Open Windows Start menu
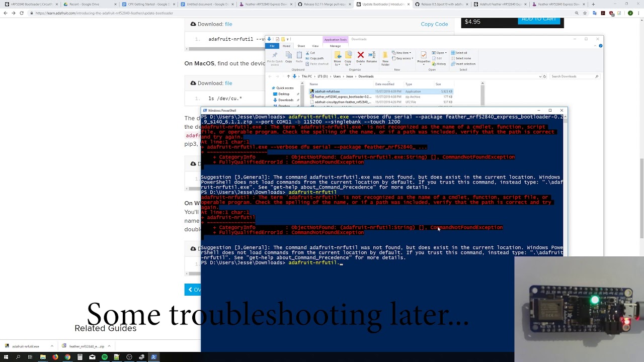The image size is (644, 362). click(6, 357)
